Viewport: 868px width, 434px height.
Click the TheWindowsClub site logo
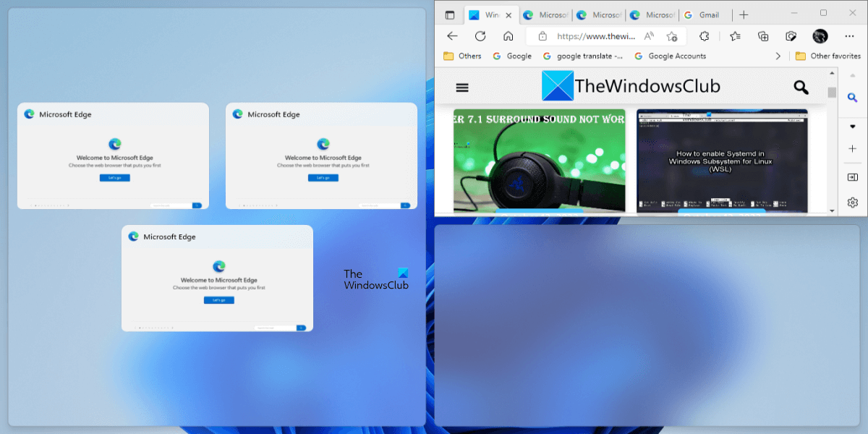coord(631,86)
